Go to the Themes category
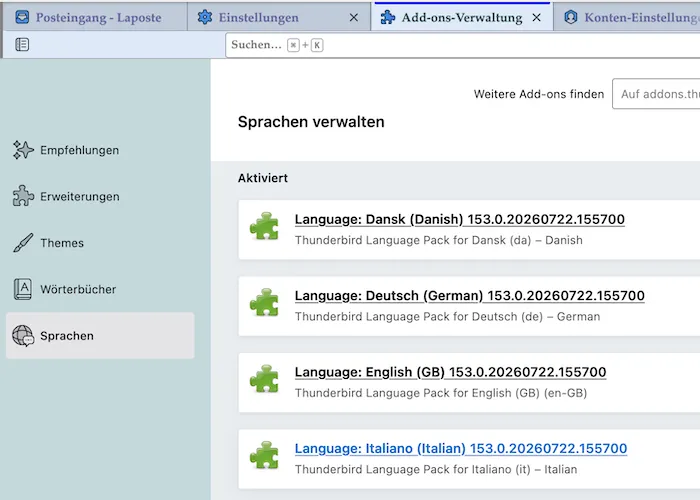 point(100,243)
